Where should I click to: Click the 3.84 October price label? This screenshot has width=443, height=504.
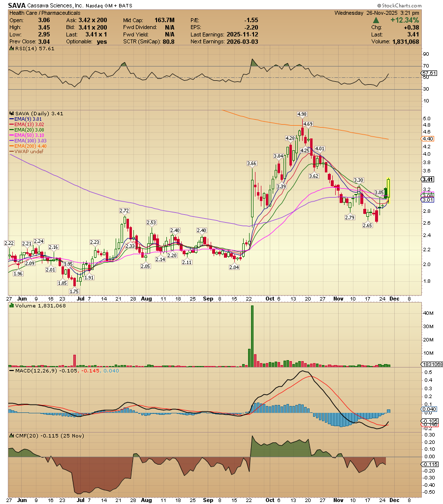279,156
